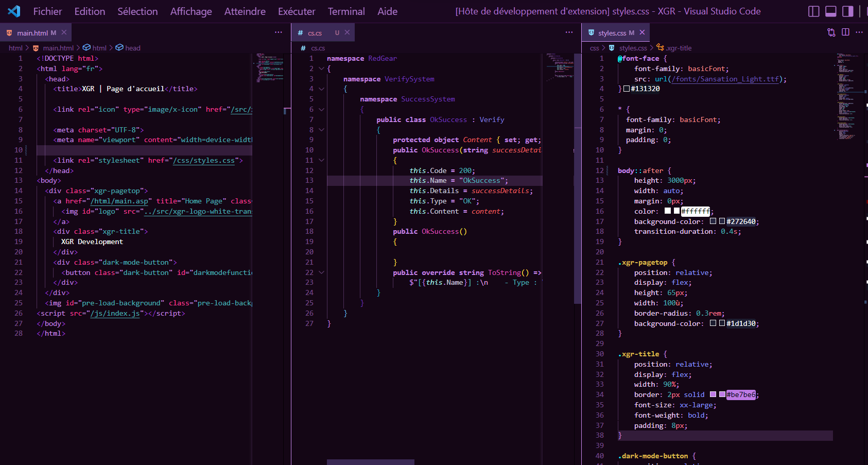Open the Edition menu

point(90,11)
